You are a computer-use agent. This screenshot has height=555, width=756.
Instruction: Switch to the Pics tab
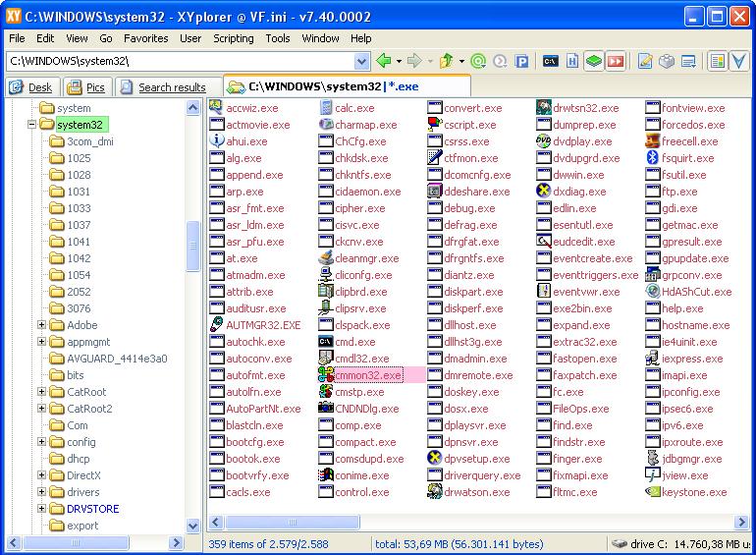(87, 87)
